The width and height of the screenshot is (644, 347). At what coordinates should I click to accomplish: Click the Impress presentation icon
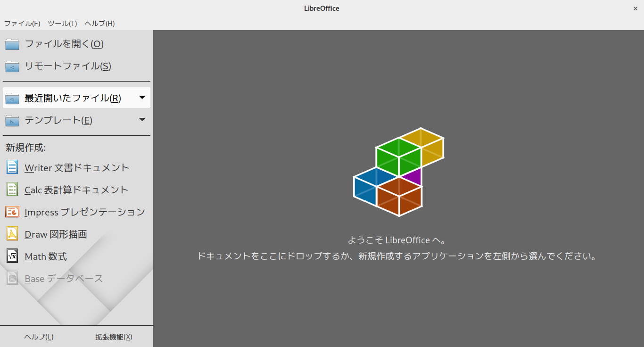12,212
